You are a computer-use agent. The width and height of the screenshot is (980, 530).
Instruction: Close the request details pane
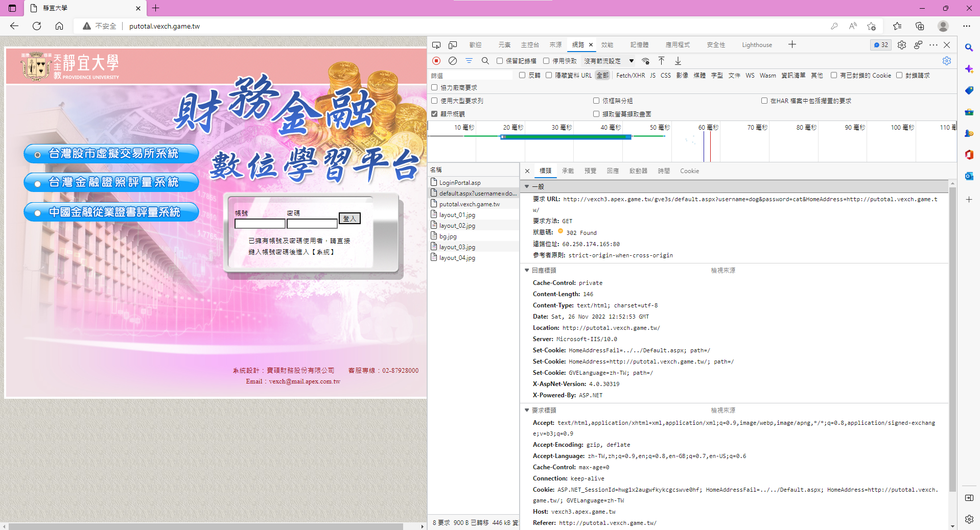pos(527,171)
